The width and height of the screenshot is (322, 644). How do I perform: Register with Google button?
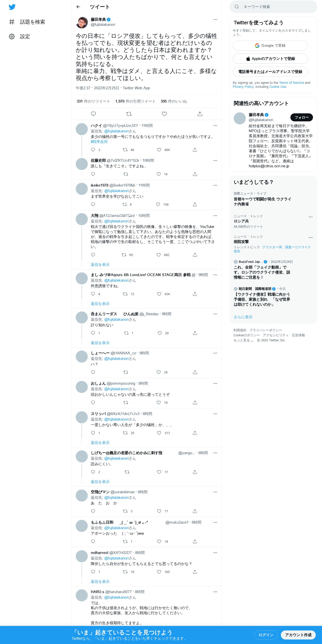coord(270,46)
